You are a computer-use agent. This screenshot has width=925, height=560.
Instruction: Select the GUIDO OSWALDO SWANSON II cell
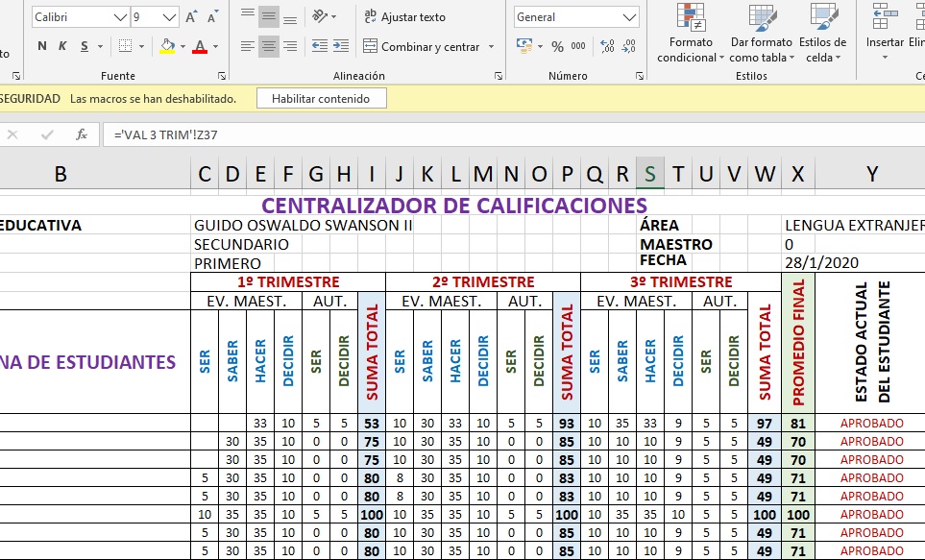(304, 226)
